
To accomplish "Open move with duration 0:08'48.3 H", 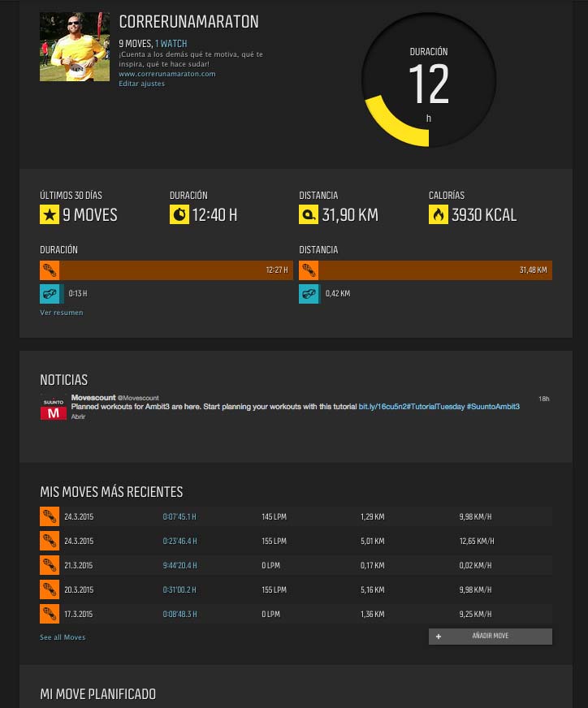I will [179, 614].
